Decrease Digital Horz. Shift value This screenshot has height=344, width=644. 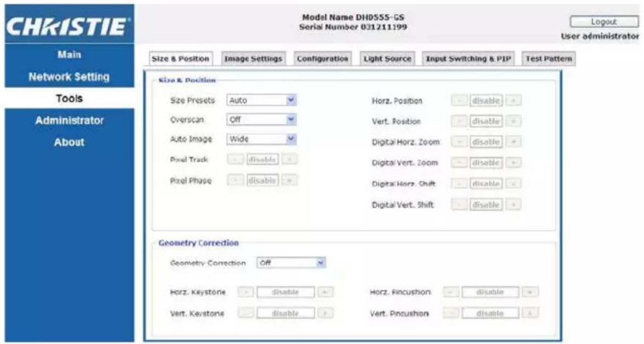pyautogui.click(x=459, y=184)
